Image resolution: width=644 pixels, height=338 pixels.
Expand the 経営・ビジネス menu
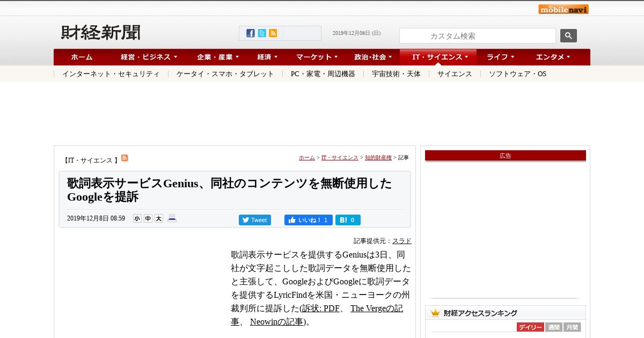click(149, 57)
